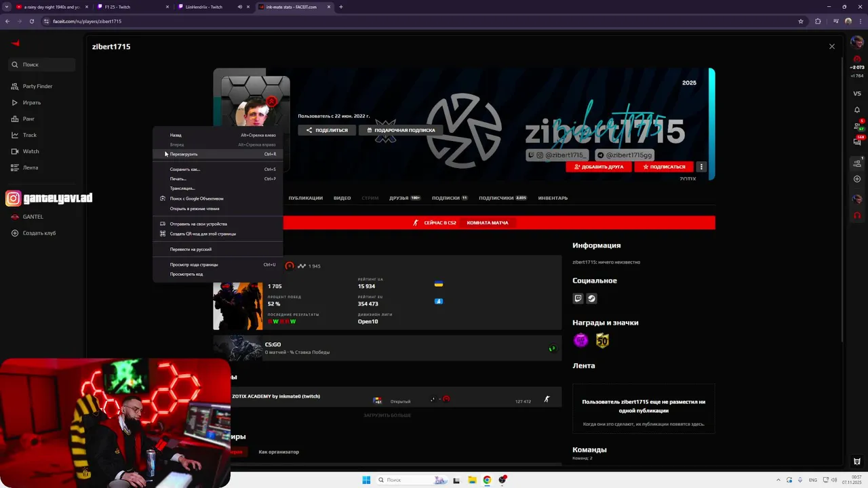
Task: Open the VS icon in right sidebar
Action: 857,94
